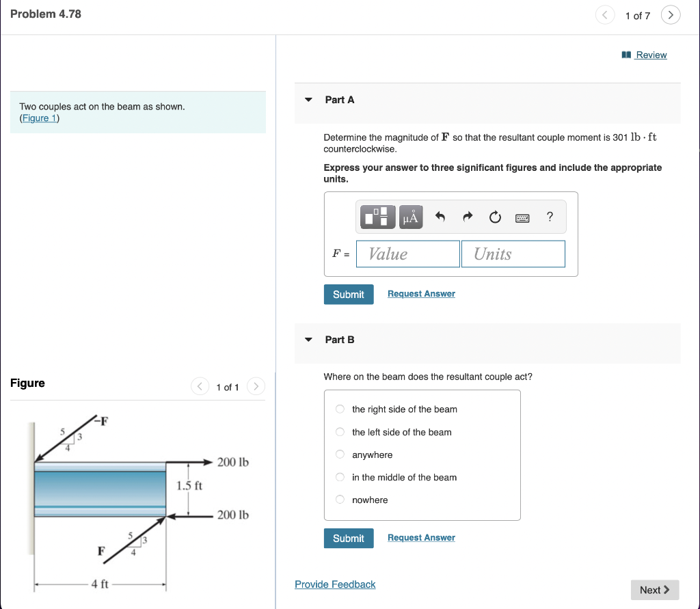700x609 pixels.
Task: Click the help question mark icon
Action: pos(549,217)
